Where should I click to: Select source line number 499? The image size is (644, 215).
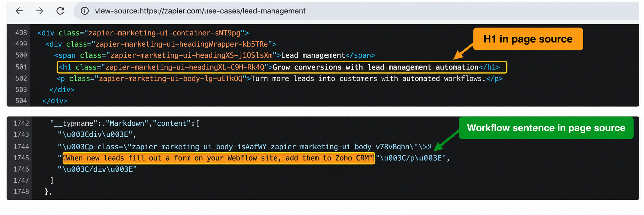pyautogui.click(x=21, y=44)
